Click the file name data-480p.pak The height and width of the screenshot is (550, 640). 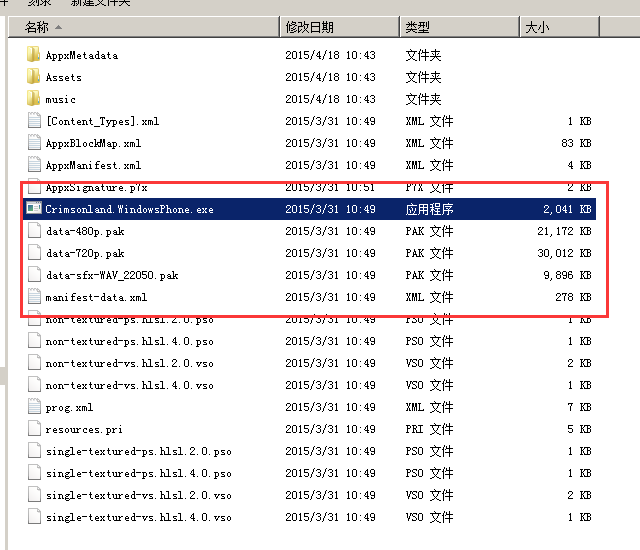point(85,231)
